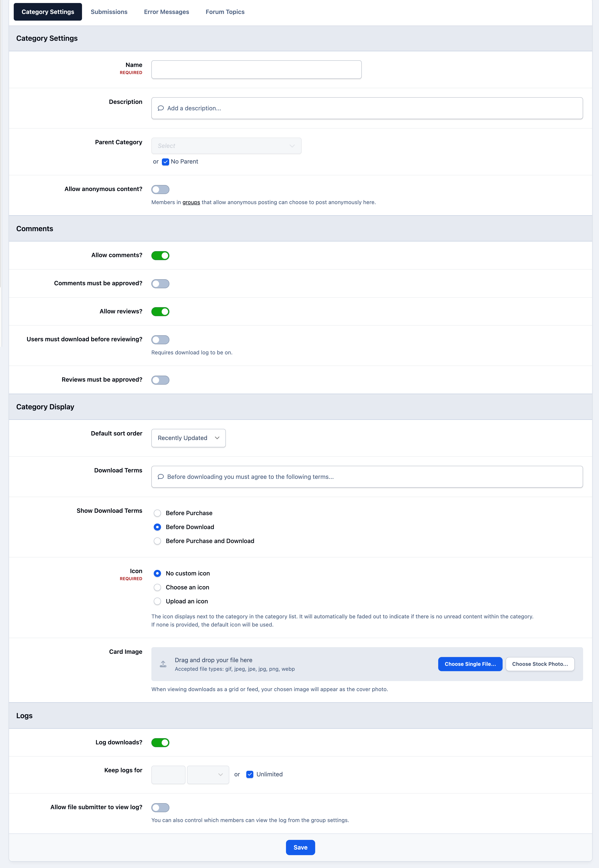
Task: Click the Name input field
Action: pos(256,69)
